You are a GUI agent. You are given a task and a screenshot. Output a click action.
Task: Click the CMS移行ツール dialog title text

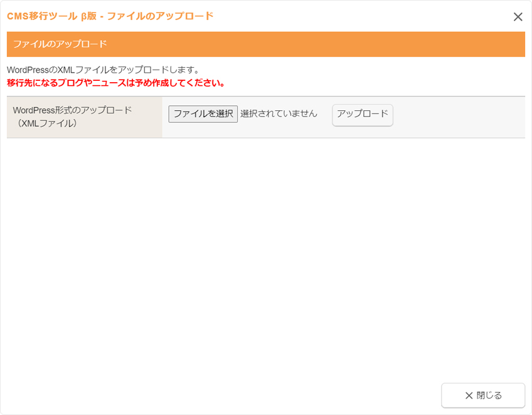tap(42, 16)
